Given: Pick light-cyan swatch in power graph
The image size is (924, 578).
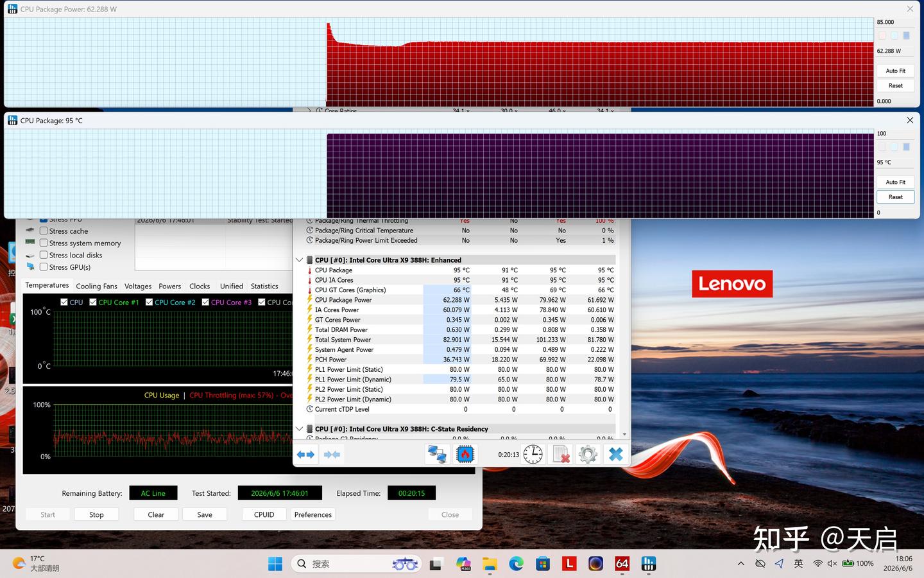Looking at the screenshot, I should tap(894, 36).
